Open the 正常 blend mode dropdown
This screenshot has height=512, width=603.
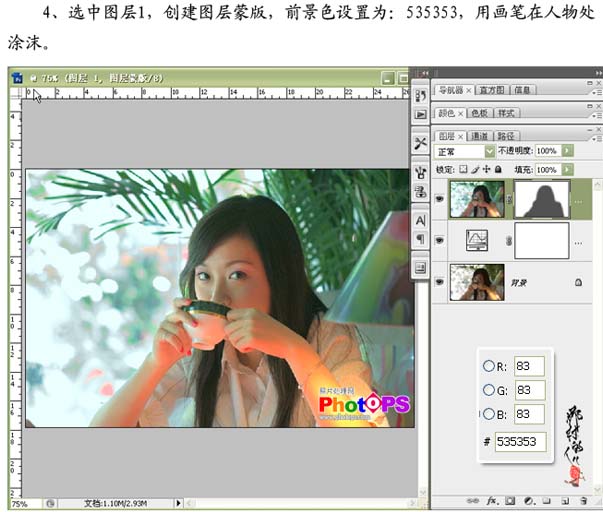coord(490,151)
